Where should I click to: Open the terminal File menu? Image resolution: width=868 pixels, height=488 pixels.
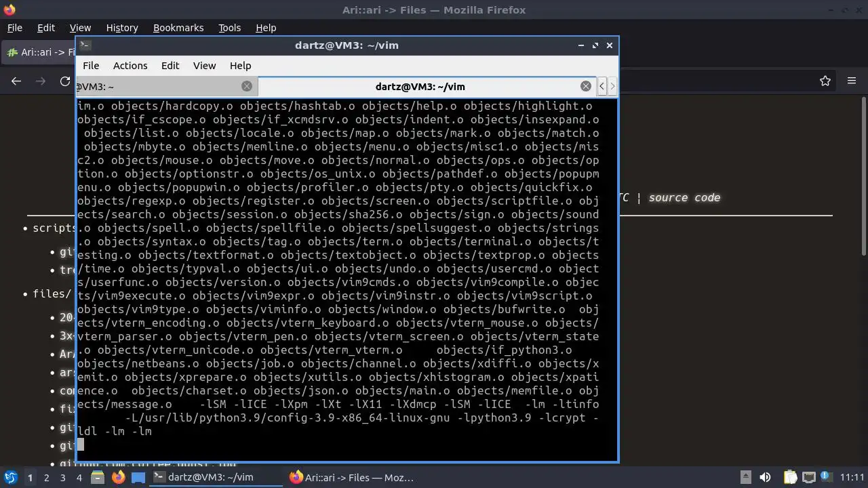pos(91,66)
